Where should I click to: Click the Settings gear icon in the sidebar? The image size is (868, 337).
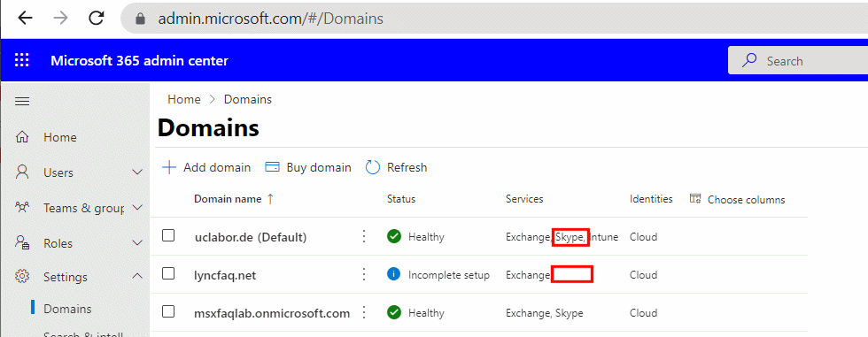click(22, 276)
